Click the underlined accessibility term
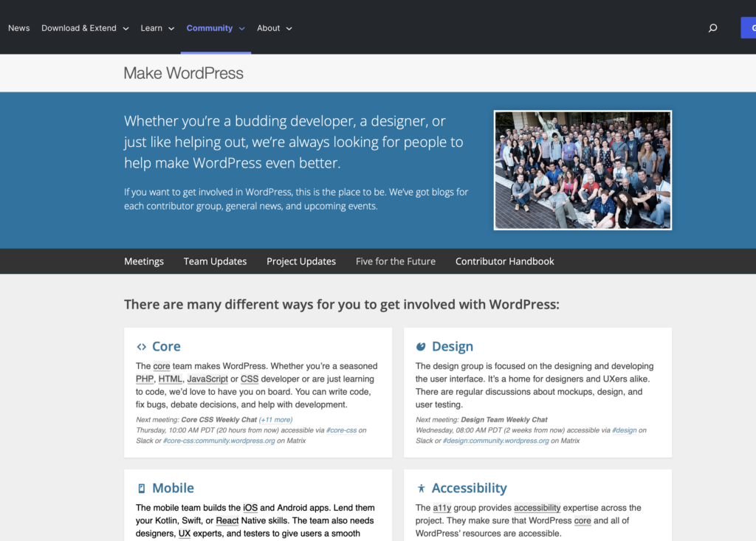This screenshot has height=541, width=756. pyautogui.click(x=537, y=508)
